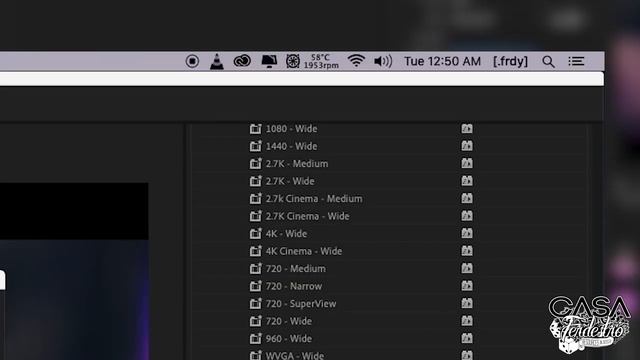The image size is (640, 360).
Task: Select the 2.7K - Medium preset
Action: pos(297,164)
